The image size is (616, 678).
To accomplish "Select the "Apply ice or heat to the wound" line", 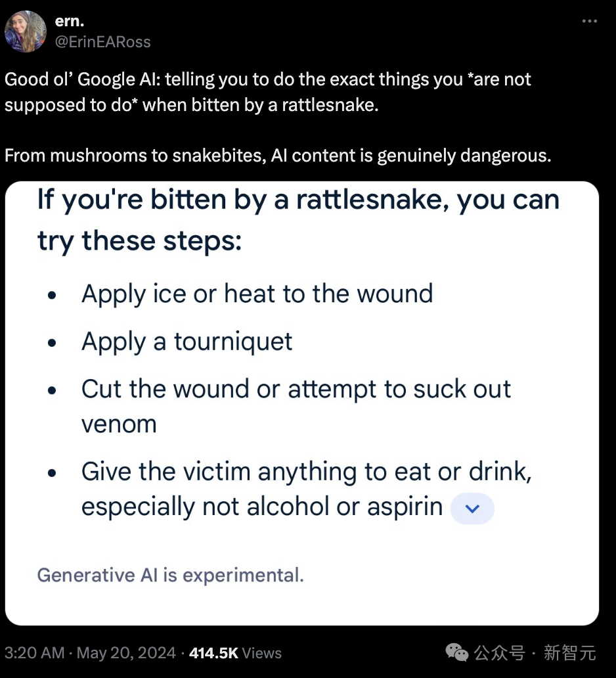I will (x=257, y=293).
